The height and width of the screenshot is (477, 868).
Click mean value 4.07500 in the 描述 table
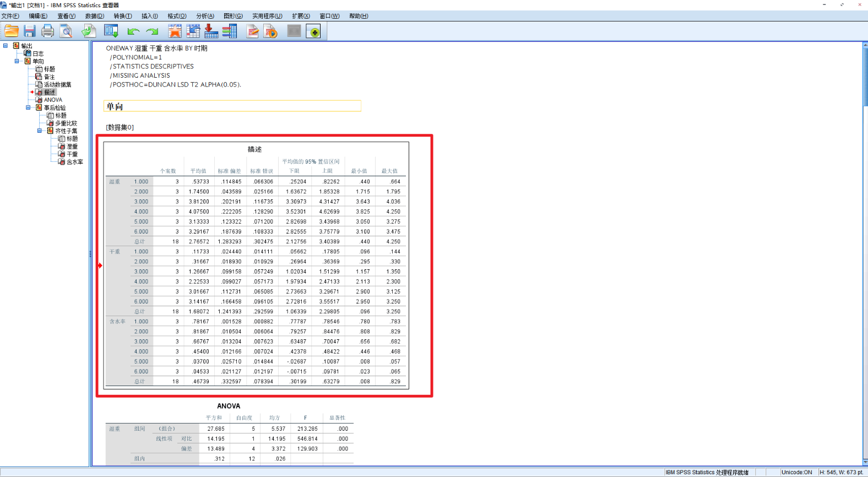(199, 212)
